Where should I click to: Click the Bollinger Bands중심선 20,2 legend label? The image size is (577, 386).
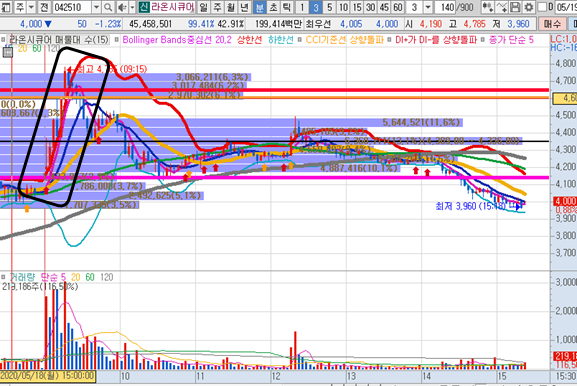177,39
